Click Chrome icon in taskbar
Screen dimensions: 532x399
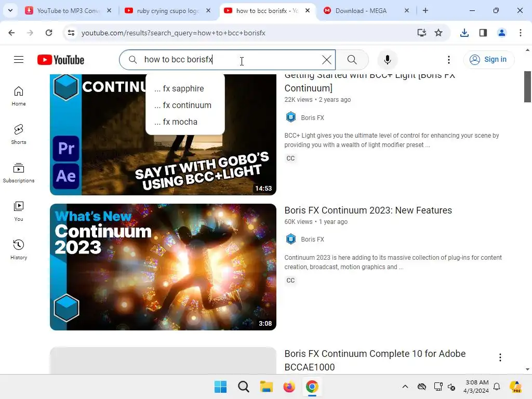[312, 387]
